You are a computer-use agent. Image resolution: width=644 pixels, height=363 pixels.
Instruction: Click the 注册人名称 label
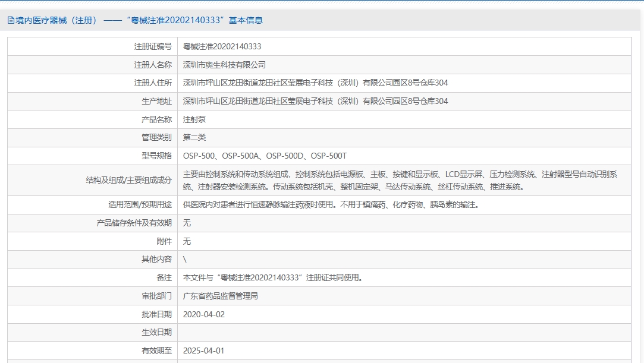(x=153, y=65)
